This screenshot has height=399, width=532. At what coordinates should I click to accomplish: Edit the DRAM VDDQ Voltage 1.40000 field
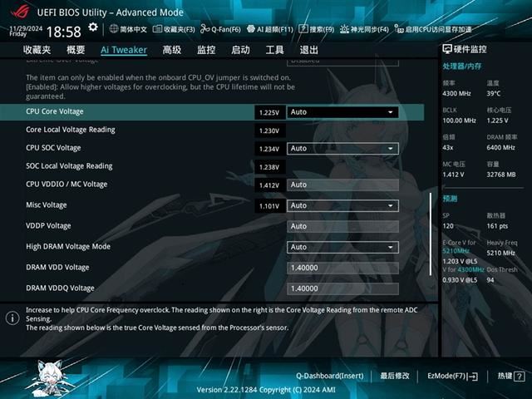(342, 288)
